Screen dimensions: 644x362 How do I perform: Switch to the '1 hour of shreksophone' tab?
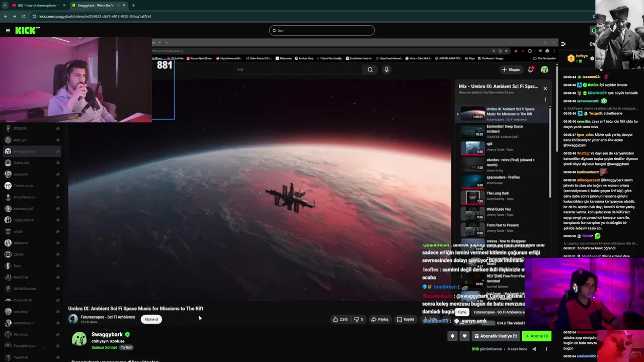(38, 5)
